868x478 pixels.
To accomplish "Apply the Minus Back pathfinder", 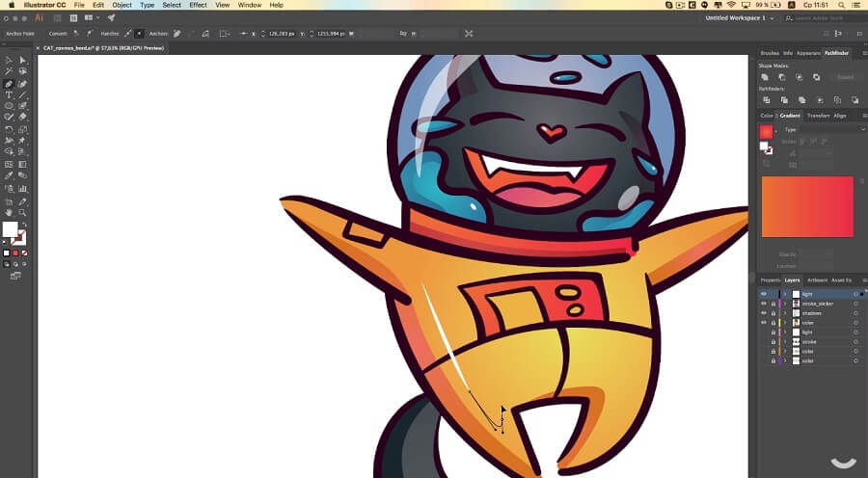I will pyautogui.click(x=854, y=100).
